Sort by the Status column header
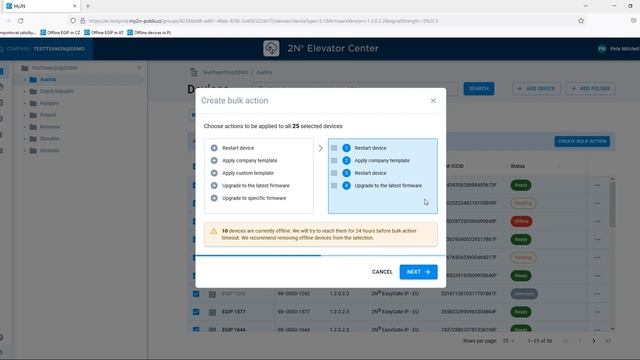This screenshot has width=640, height=360. [517, 166]
